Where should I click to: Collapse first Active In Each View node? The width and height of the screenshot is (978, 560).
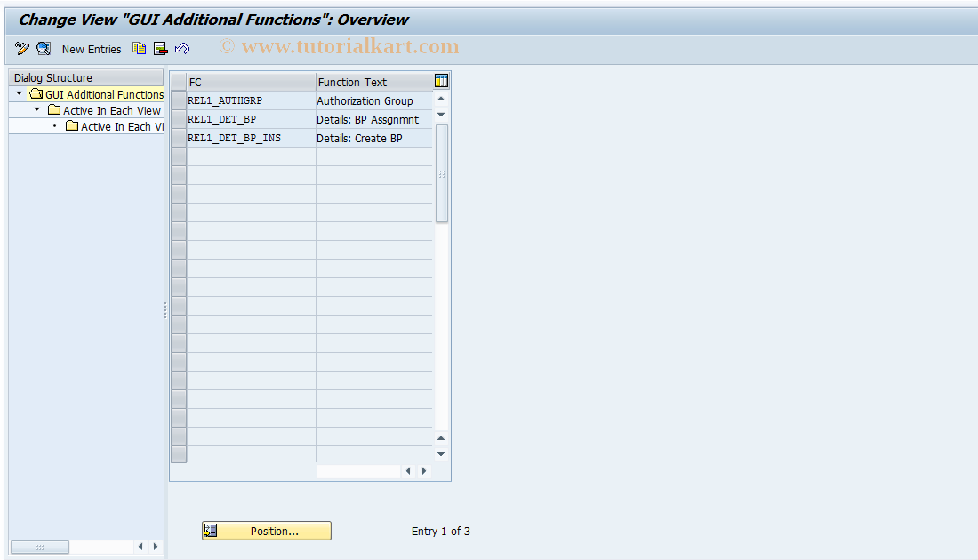[36, 109]
